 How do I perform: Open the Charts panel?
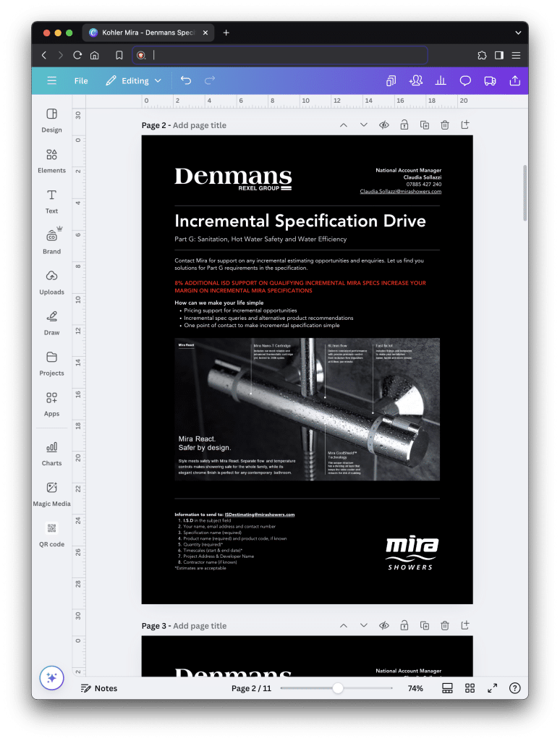coord(51,454)
